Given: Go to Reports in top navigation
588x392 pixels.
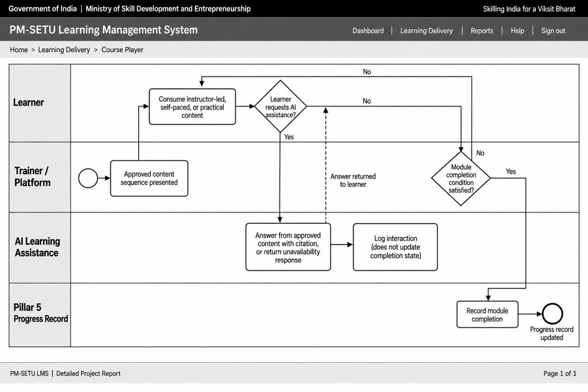Looking at the screenshot, I should 482,31.
